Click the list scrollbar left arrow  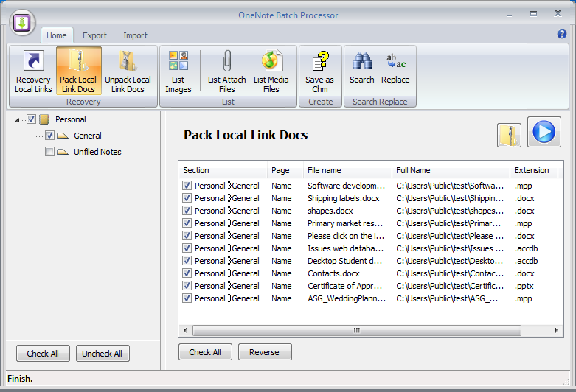coord(185,330)
